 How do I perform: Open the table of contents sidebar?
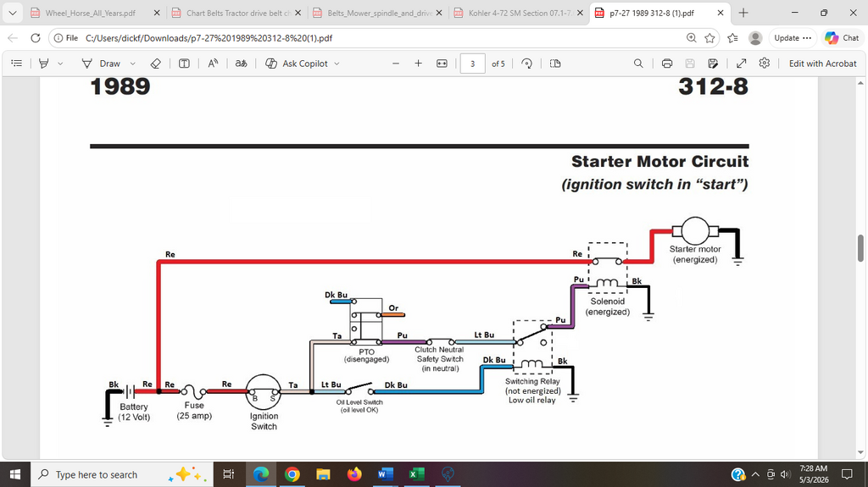(17, 64)
